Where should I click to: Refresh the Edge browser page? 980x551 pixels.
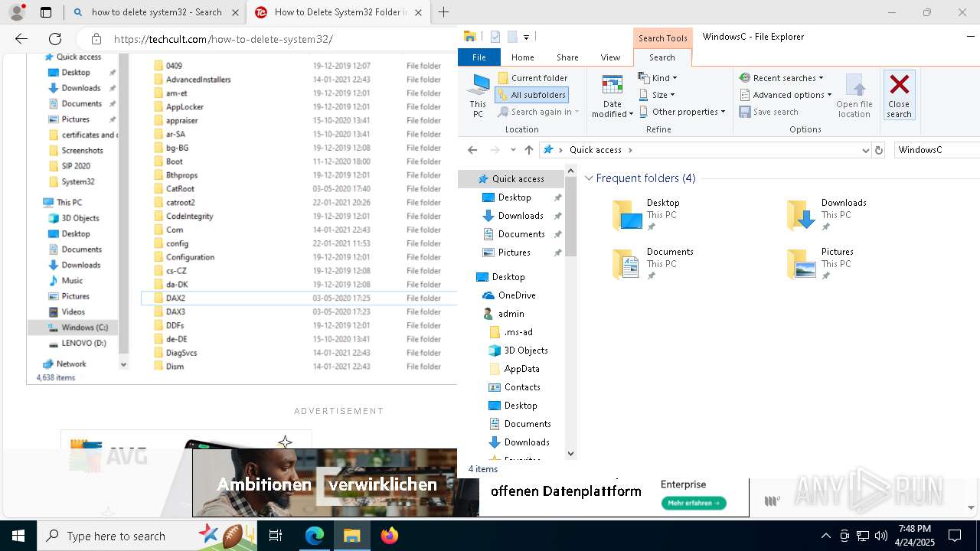[x=55, y=39]
